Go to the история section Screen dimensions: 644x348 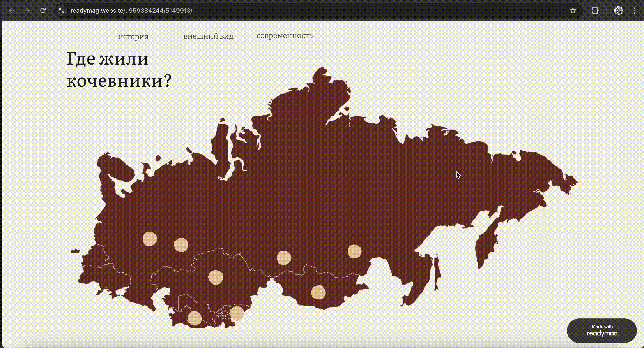[133, 37]
